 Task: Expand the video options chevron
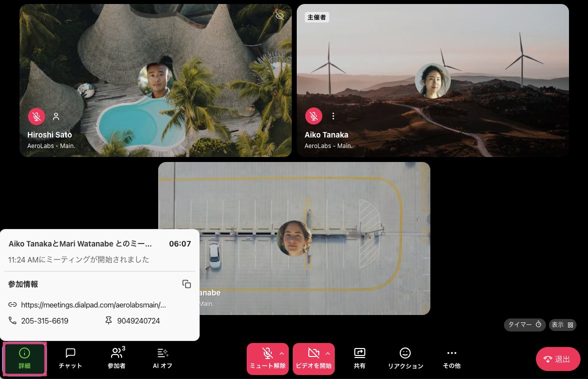pos(328,353)
